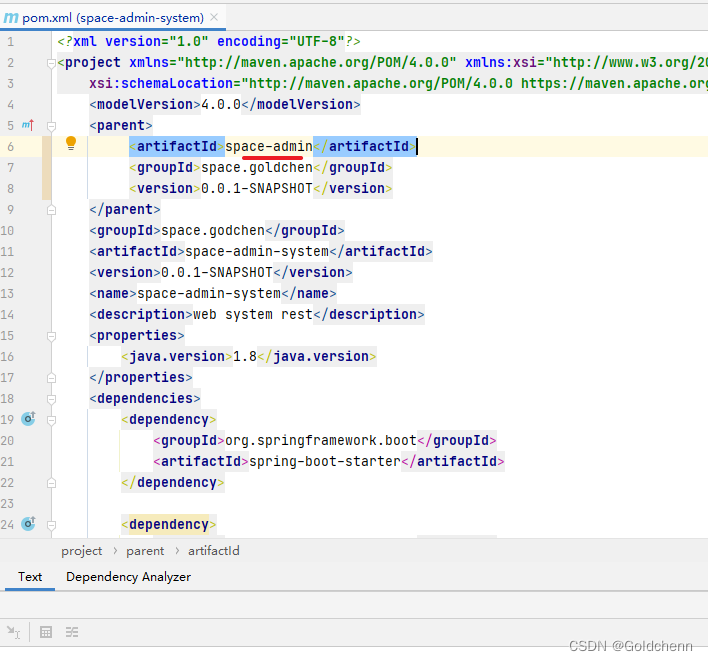708x661 pixels.
Task: Click the version value on line 12
Action: (217, 272)
